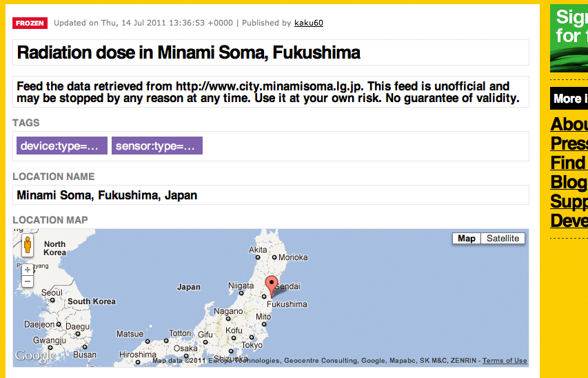Open the Press link in sidebar
Viewport: 588px width, 378px height.
569,143
